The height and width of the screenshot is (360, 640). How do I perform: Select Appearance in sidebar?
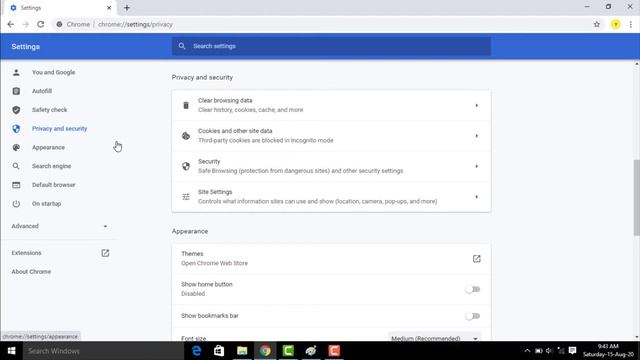pyautogui.click(x=48, y=147)
